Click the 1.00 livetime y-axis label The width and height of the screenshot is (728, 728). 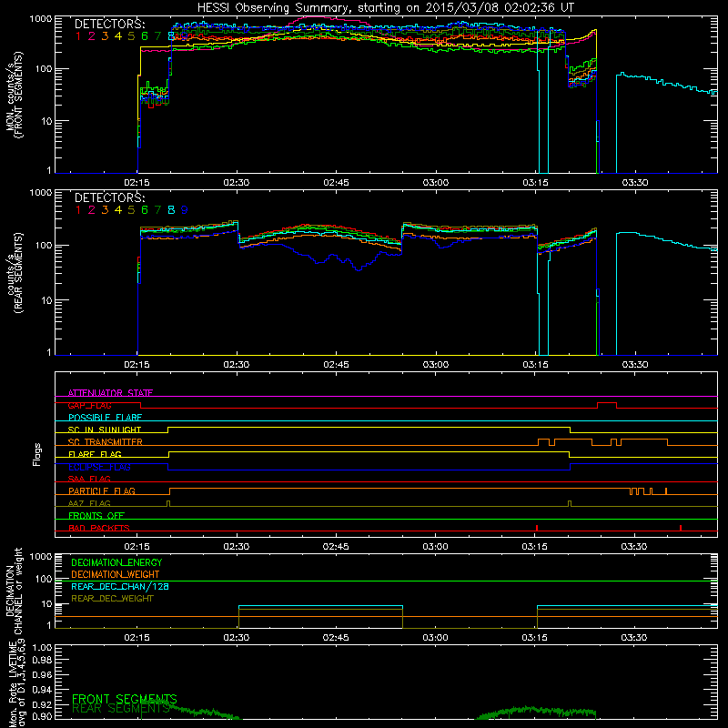(x=42, y=647)
